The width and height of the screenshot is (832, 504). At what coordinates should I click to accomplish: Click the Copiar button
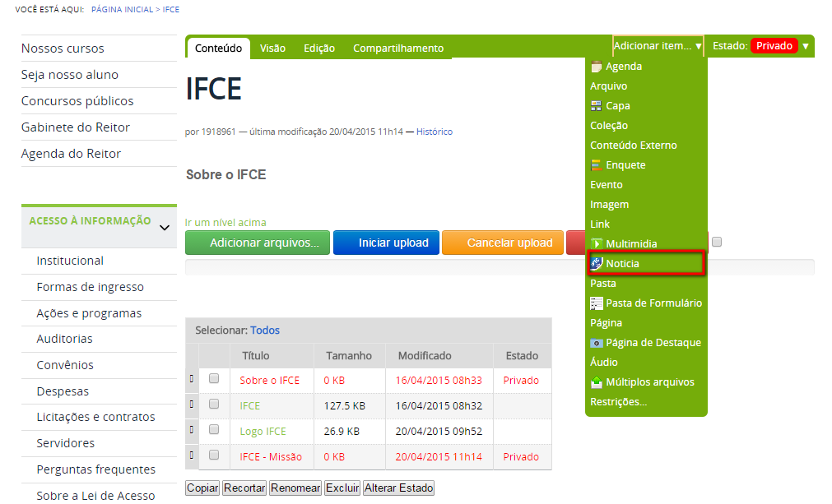point(202,488)
